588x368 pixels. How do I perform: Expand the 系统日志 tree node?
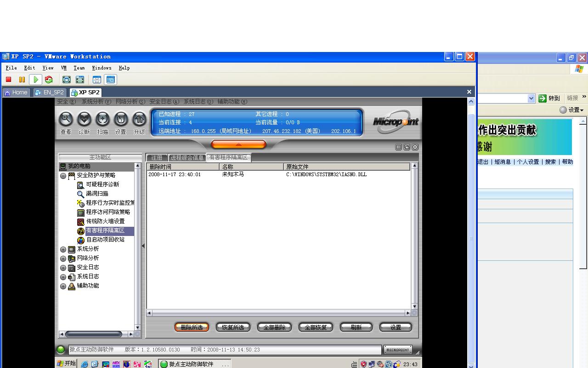click(x=63, y=277)
